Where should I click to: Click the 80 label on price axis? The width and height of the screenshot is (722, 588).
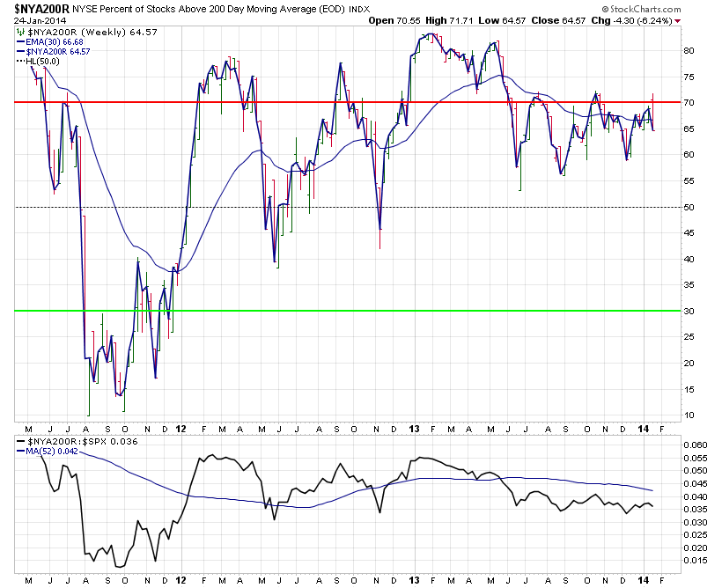[x=689, y=51]
